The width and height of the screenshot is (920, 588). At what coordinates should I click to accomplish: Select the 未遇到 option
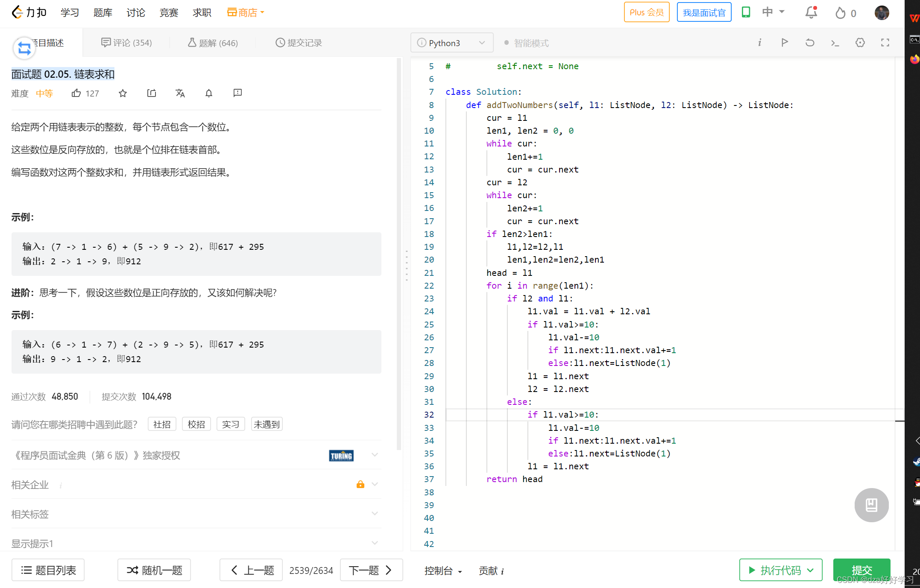pos(267,424)
